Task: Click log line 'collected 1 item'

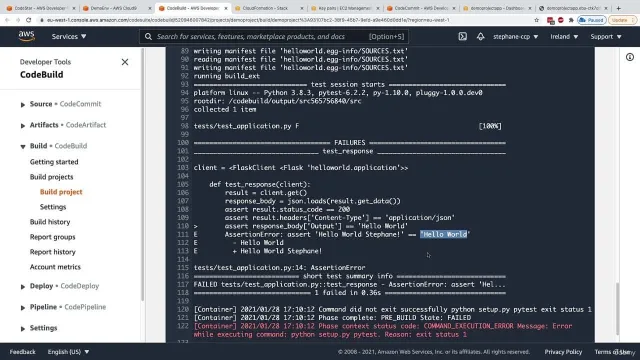Action: tap(225, 109)
